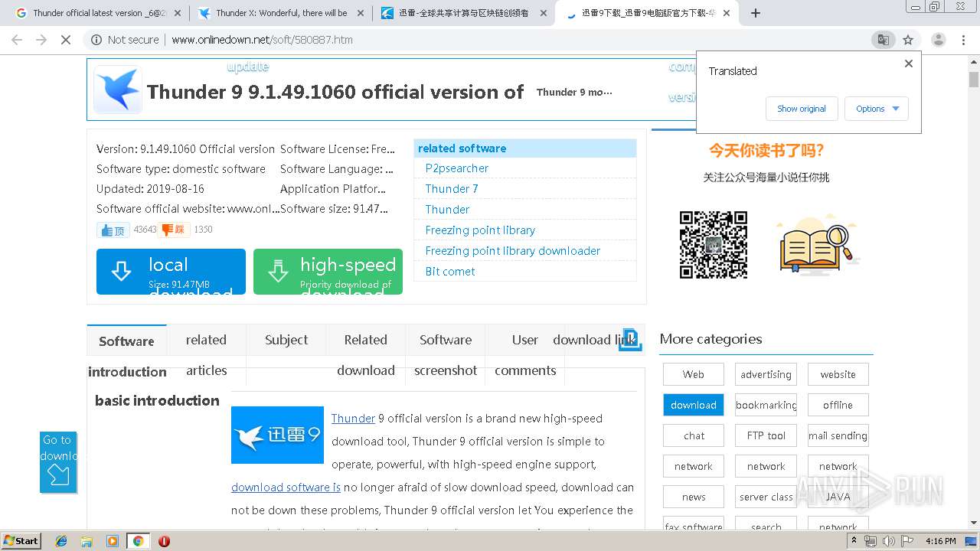Select the Software screenshot tab
The height and width of the screenshot is (551, 980).
pos(446,355)
